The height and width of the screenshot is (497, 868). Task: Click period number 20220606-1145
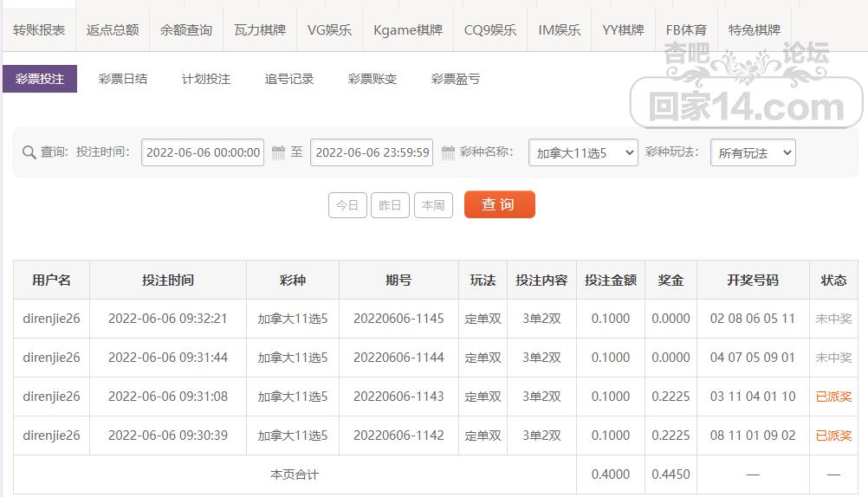[x=398, y=319]
